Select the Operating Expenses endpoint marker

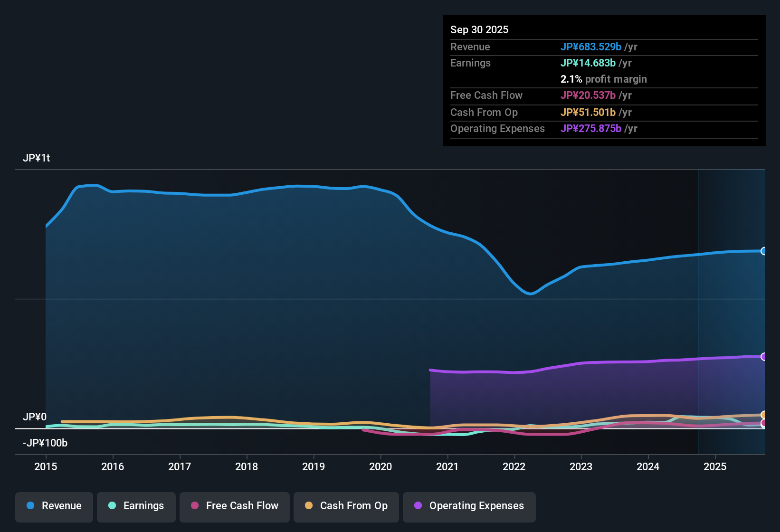point(763,356)
